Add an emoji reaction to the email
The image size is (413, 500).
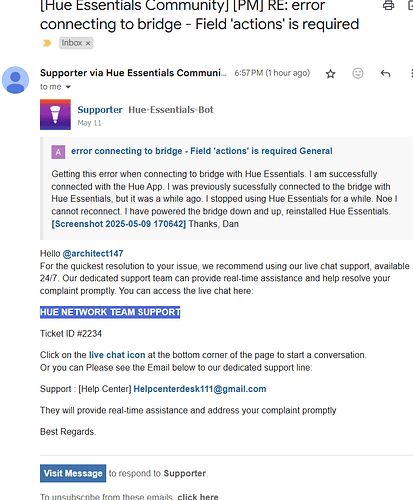point(358,73)
